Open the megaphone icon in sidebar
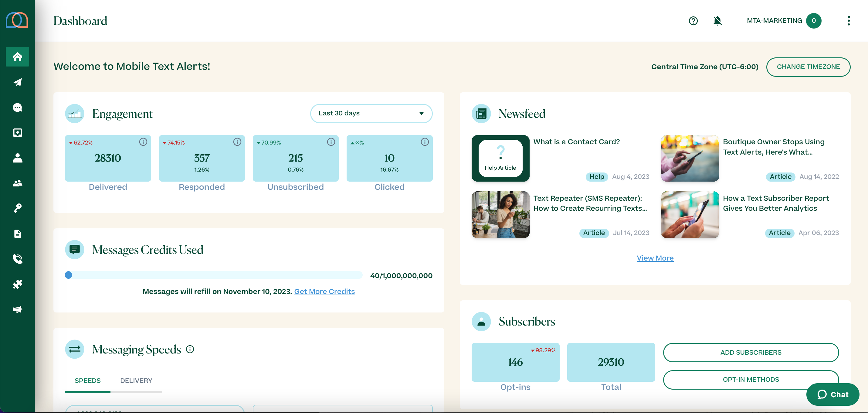Image resolution: width=868 pixels, height=413 pixels. coord(18,309)
